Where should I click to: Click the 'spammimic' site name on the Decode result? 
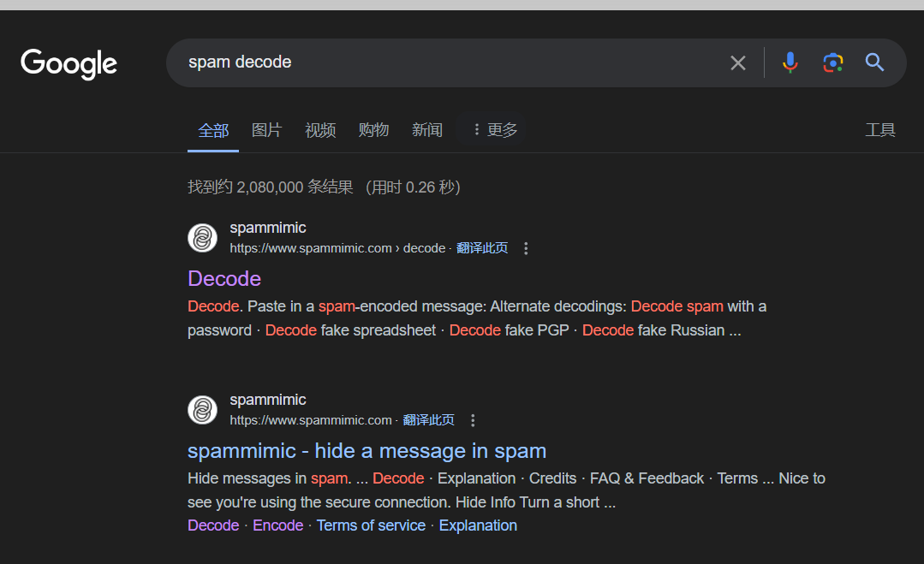(x=268, y=228)
